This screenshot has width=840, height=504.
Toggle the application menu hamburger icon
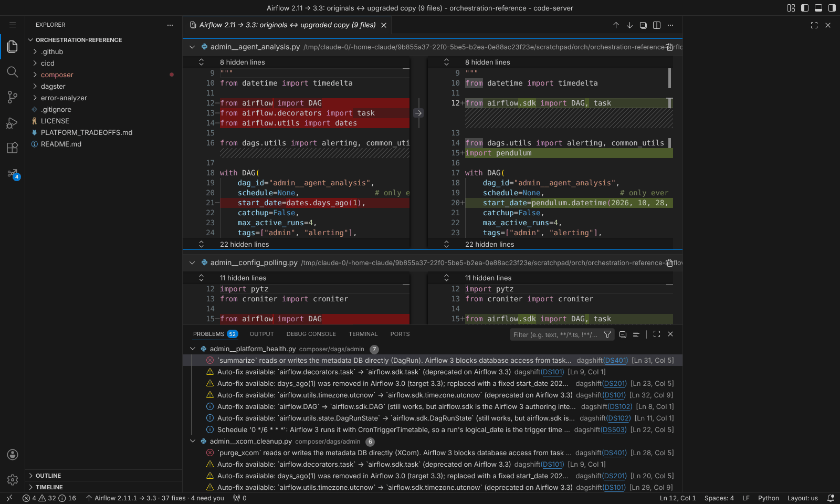13,25
